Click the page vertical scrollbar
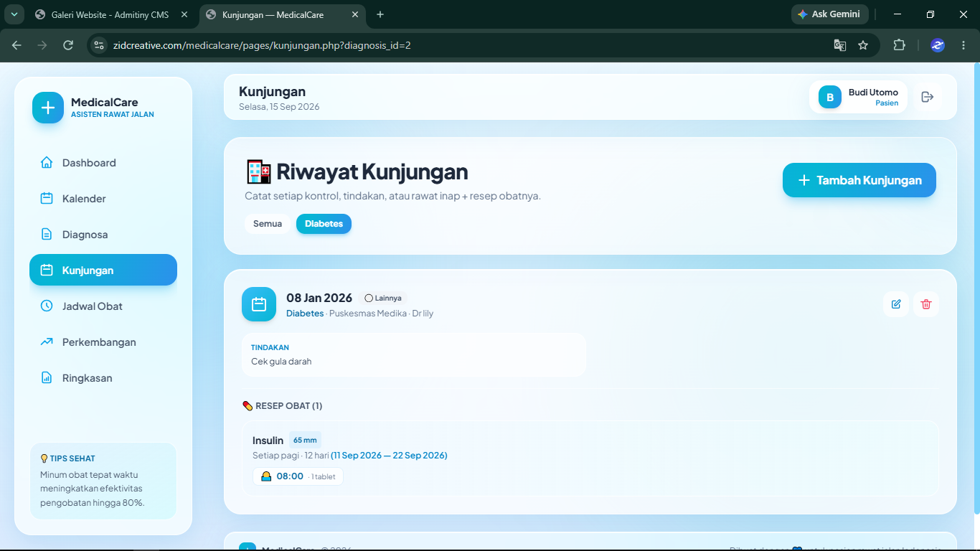The image size is (980, 551). (976, 287)
